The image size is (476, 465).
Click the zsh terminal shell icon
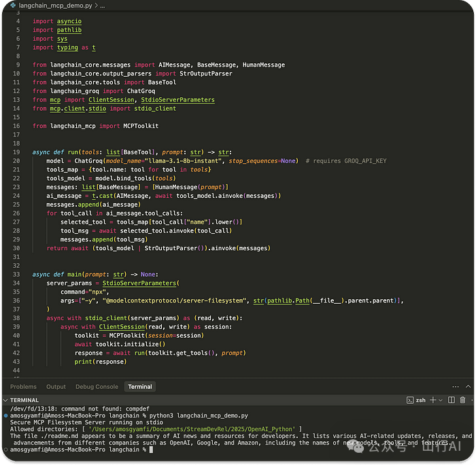click(x=409, y=400)
